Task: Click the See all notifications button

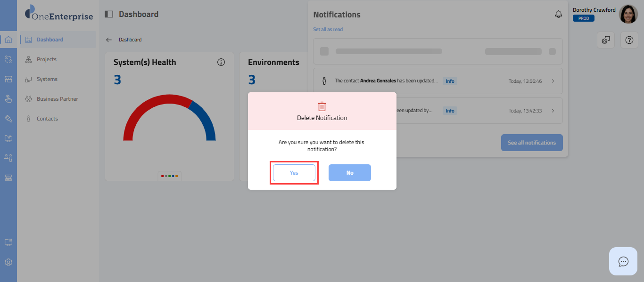Action: tap(531, 143)
